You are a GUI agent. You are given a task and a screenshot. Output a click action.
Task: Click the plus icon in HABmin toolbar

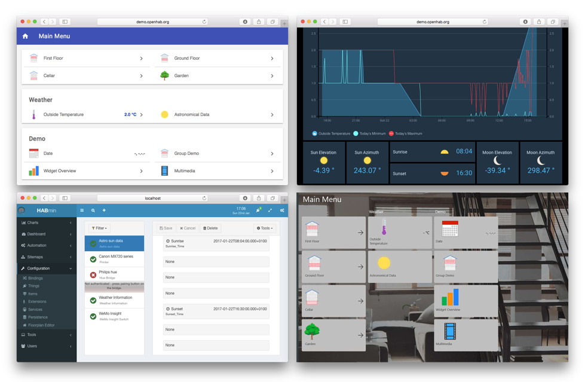pos(104,210)
